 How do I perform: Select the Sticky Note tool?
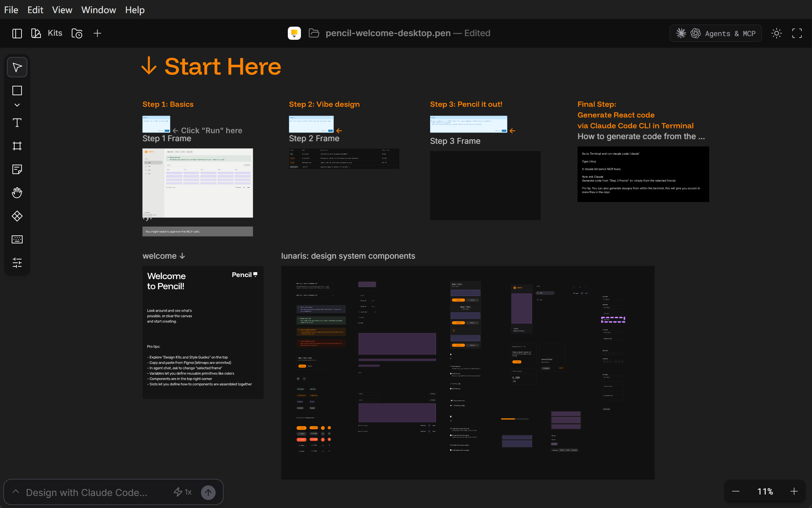pos(17,169)
